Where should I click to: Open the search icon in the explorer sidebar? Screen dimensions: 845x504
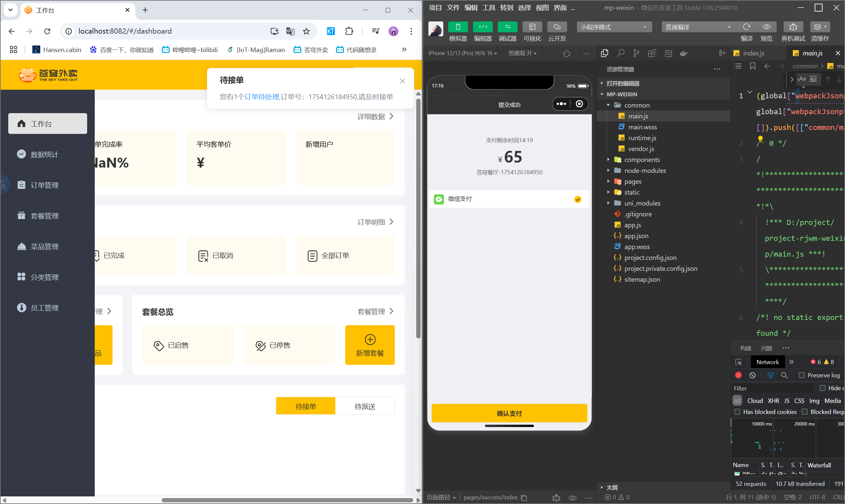pos(621,53)
